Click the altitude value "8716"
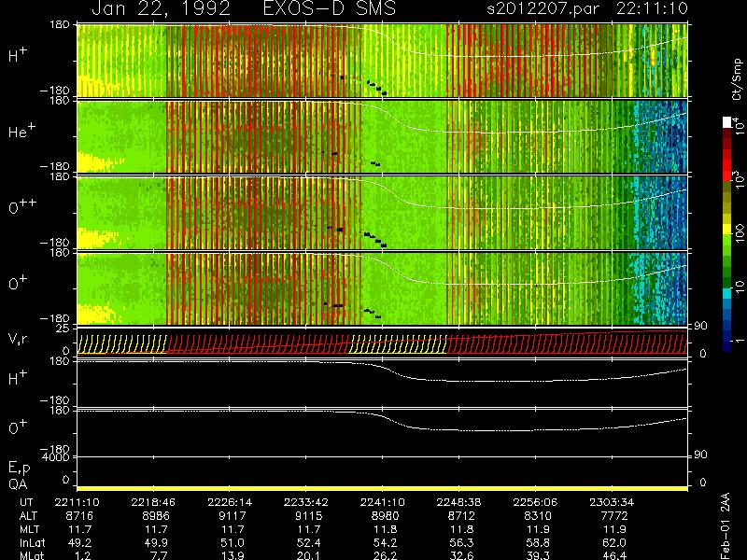Viewport: 747px width, 560px height. click(79, 516)
